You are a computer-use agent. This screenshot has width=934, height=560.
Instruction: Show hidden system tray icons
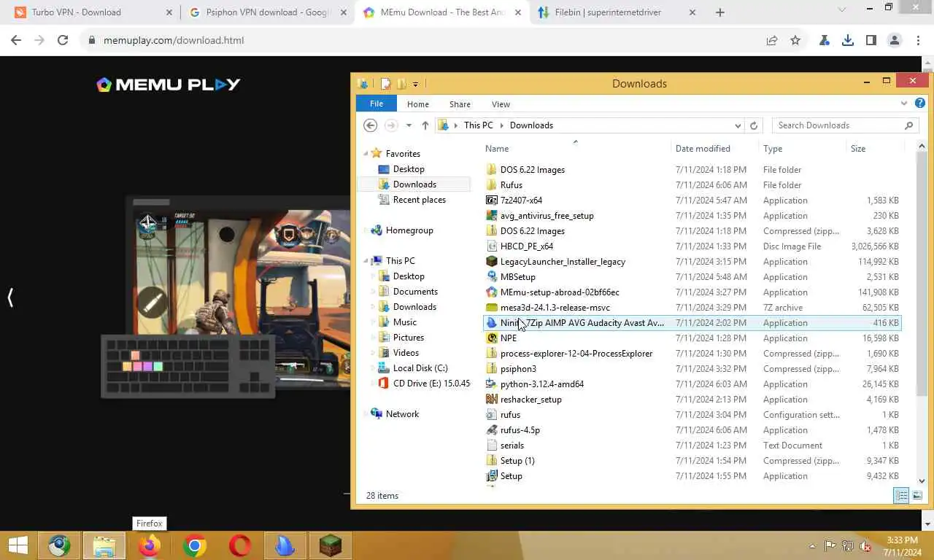click(813, 546)
